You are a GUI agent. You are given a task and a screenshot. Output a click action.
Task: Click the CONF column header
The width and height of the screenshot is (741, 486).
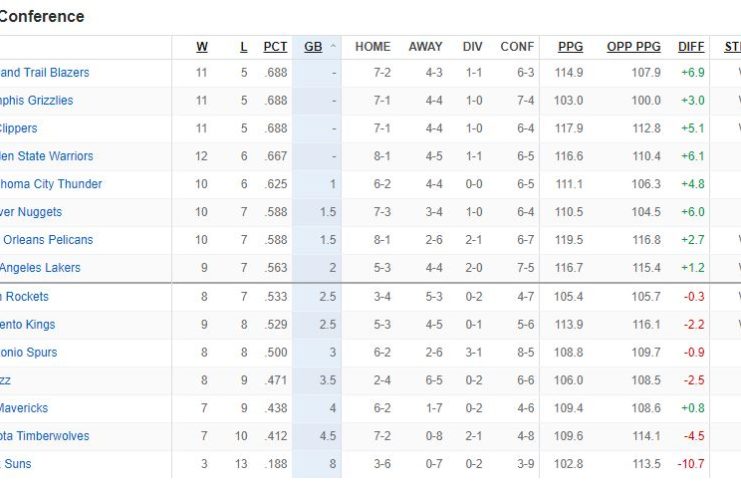[x=517, y=47]
